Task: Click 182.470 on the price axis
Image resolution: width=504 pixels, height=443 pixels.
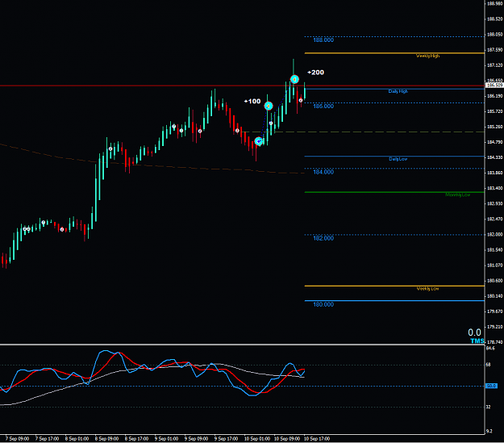Action: point(494,219)
